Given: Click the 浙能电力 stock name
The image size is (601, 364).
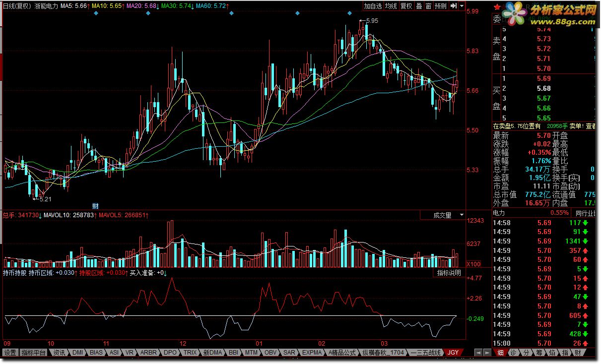Looking at the screenshot, I should pos(46,6).
